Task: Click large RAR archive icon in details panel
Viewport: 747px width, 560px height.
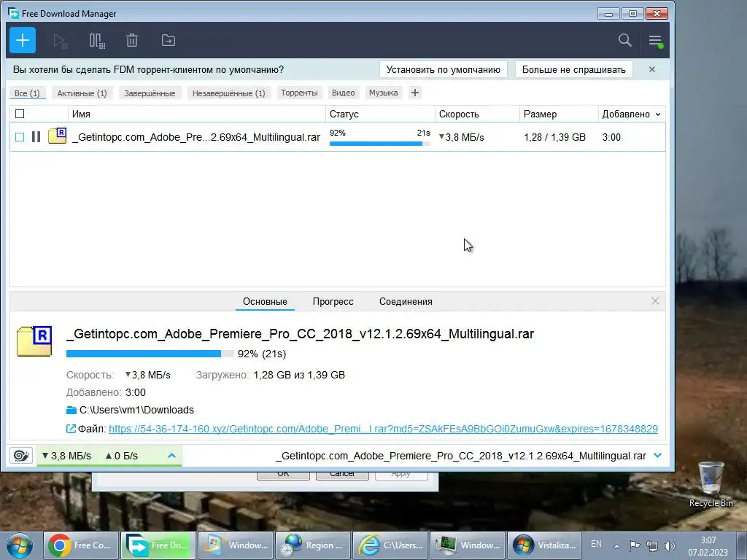Action: tap(34, 341)
